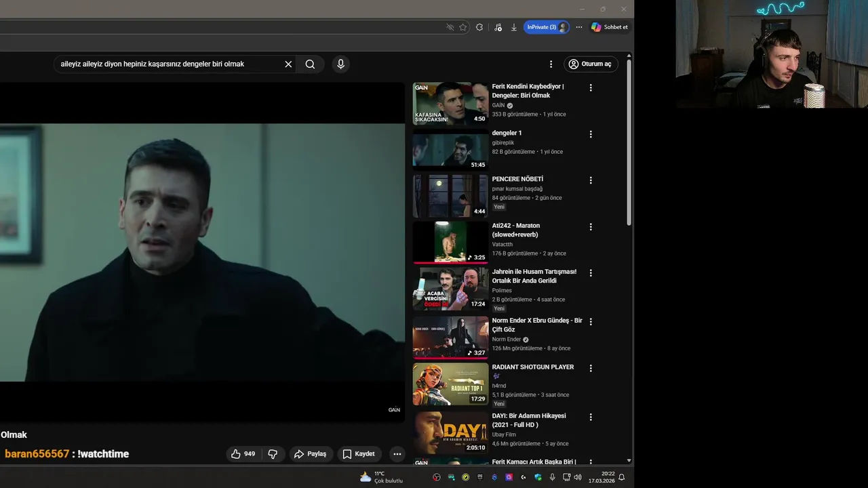Viewport: 868px width, 488px height.
Task: Open Jahrein ile Husam Tartışması thumbnail
Action: pos(450,289)
